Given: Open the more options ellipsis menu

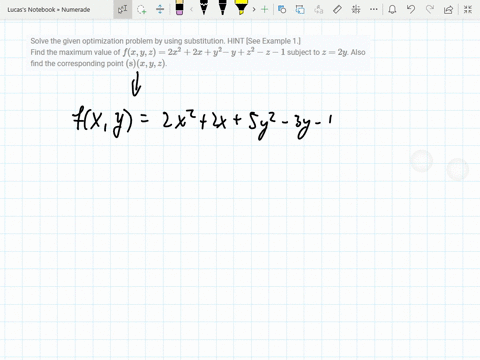Looking at the screenshot, I should point(374,9).
